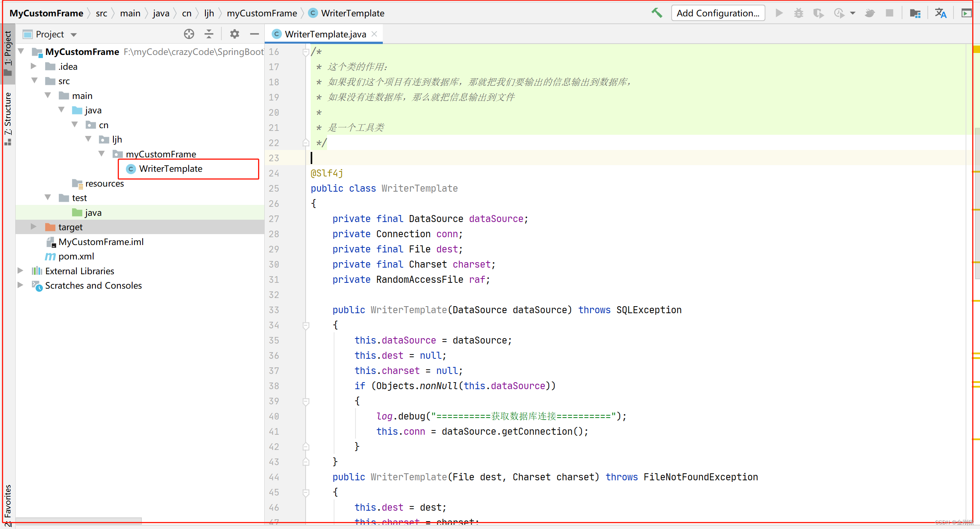The width and height of the screenshot is (980, 529).
Task: Expand the target folder
Action: coord(34,227)
